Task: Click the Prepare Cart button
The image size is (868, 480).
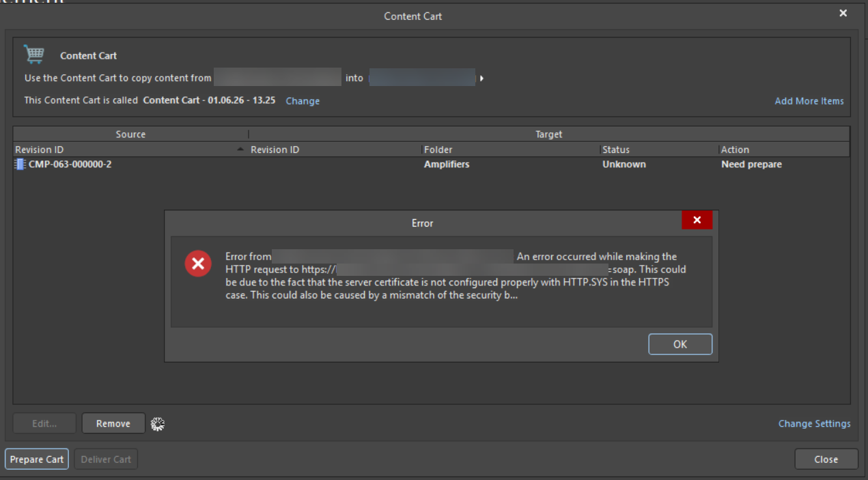Action: (37, 460)
